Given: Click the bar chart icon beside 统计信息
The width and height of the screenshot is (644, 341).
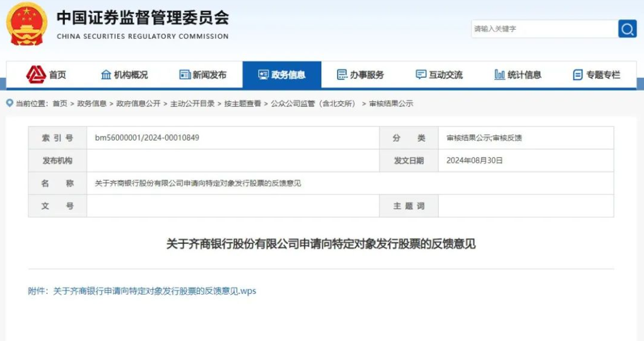Looking at the screenshot, I should [500, 74].
